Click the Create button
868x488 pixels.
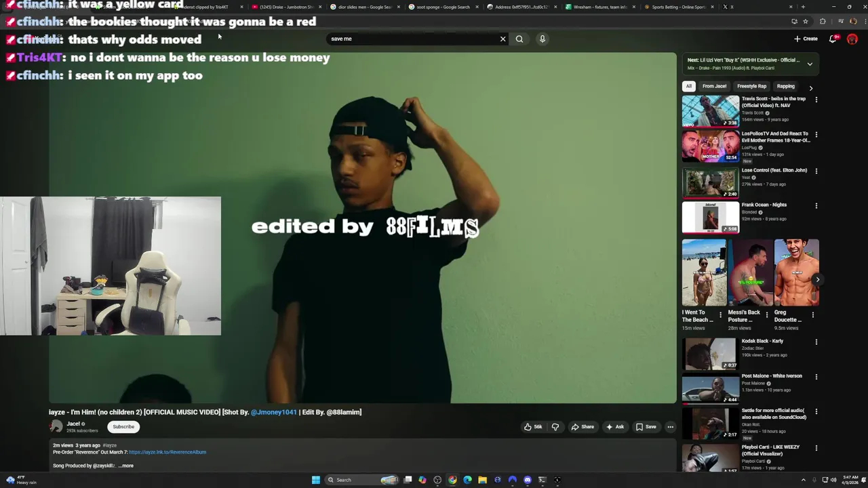[x=806, y=39]
